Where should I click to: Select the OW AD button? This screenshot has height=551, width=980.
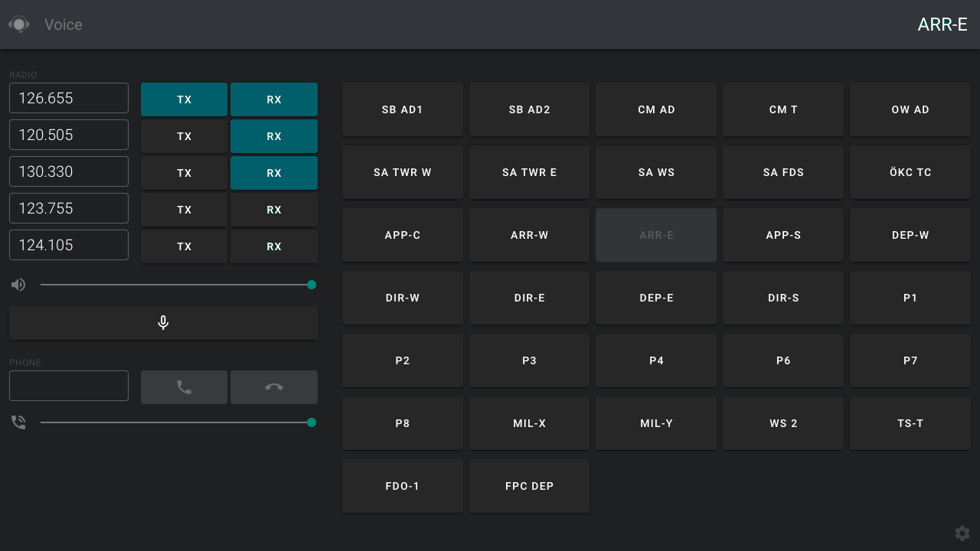pyautogui.click(x=910, y=109)
